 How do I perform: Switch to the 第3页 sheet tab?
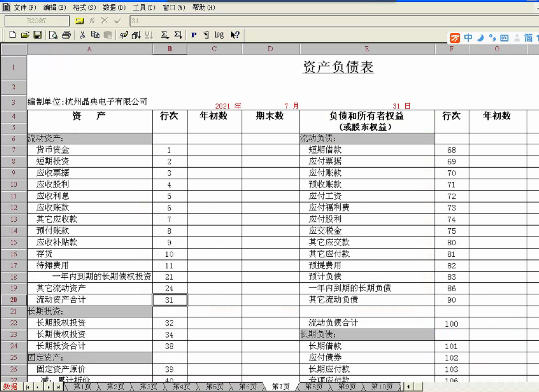point(148,387)
